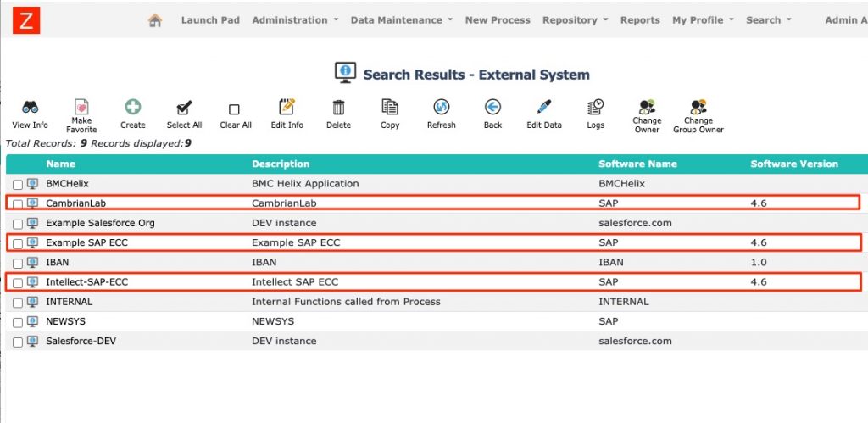Screen dimensions: 868x423
Task: Click system icon beside NEWSYS
Action: pyautogui.click(x=33, y=321)
